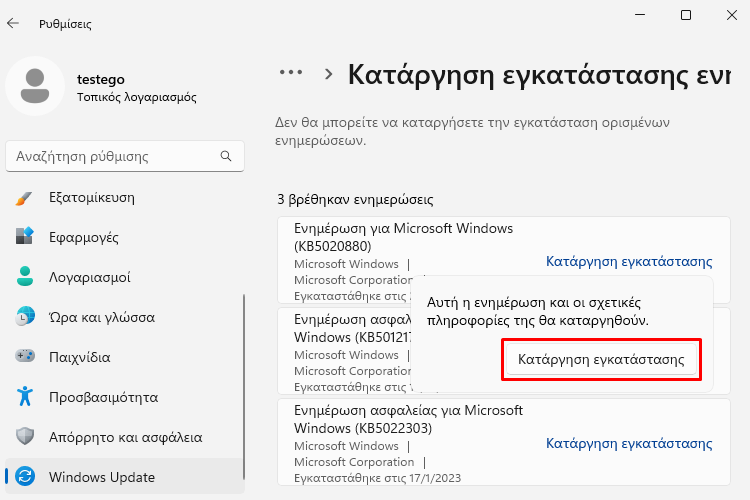Select the Απόρρητο και ασφάλεια shield icon
This screenshot has width=750, height=500.
pyautogui.click(x=25, y=436)
